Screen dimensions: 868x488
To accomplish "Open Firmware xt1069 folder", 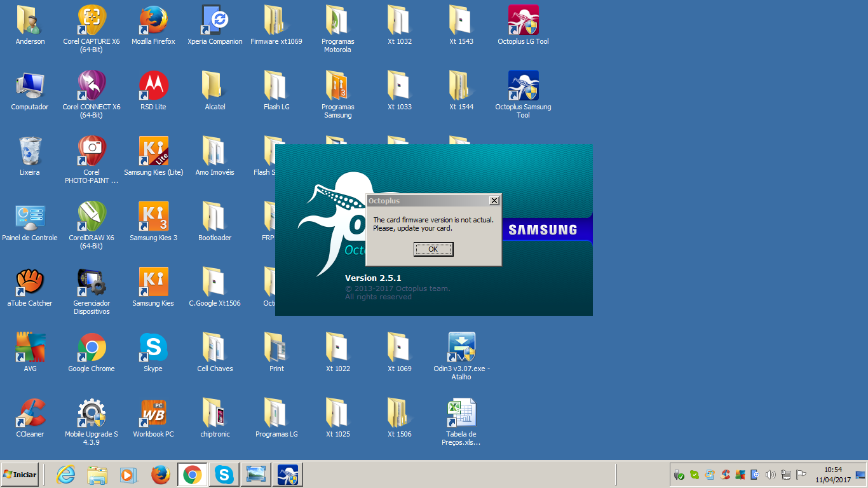I will click(x=276, y=25).
